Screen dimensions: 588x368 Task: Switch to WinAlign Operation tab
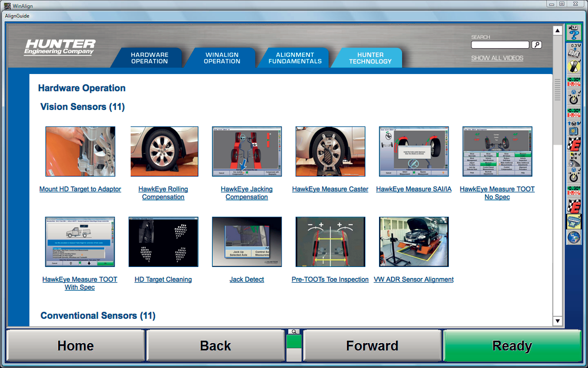(222, 58)
